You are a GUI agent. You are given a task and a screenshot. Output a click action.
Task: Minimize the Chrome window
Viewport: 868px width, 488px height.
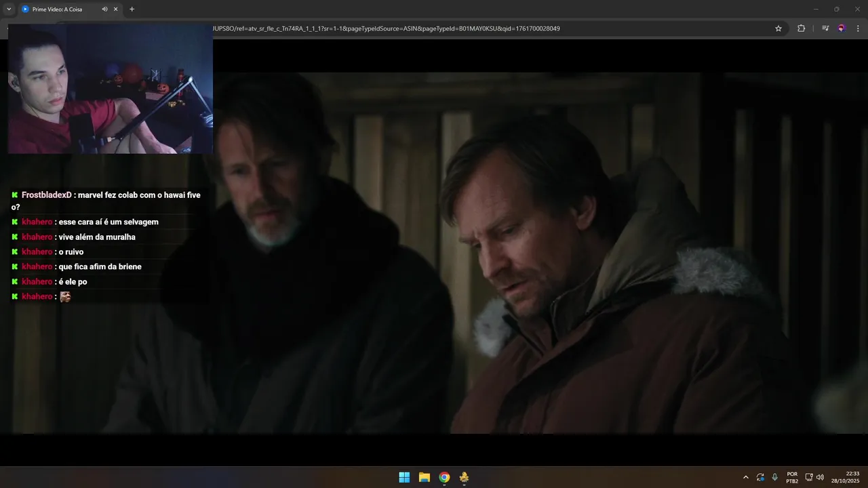point(816,9)
